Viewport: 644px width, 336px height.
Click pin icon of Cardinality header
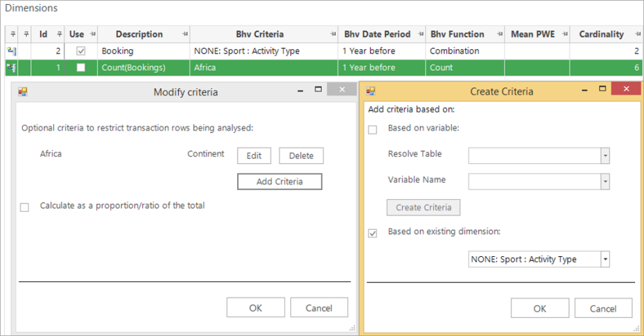(638, 34)
